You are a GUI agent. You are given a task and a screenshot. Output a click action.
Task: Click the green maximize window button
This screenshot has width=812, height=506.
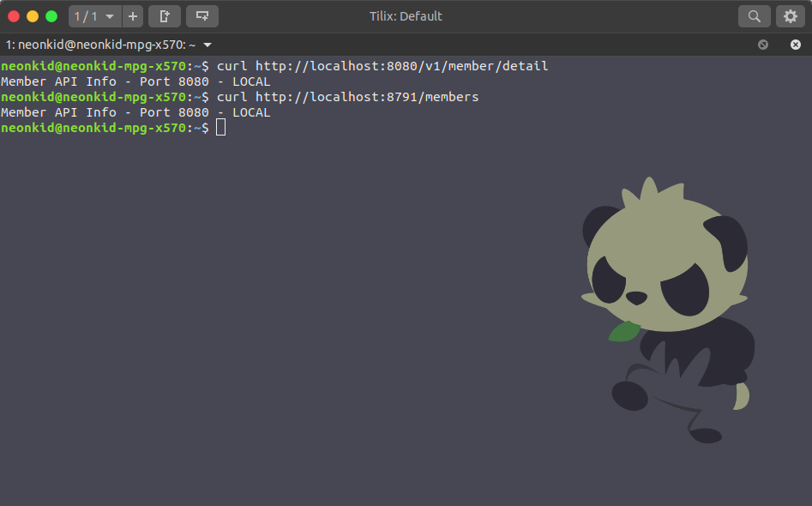[x=51, y=16]
